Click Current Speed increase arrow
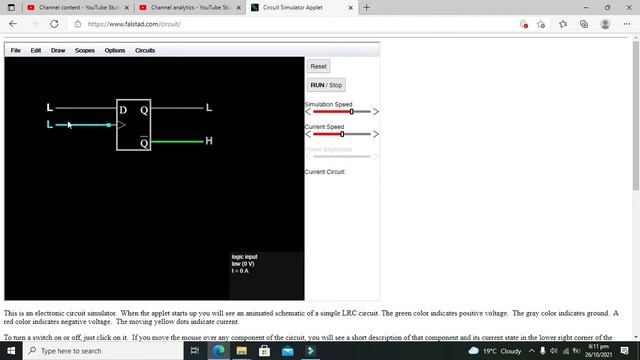The image size is (640, 360). pos(376,134)
